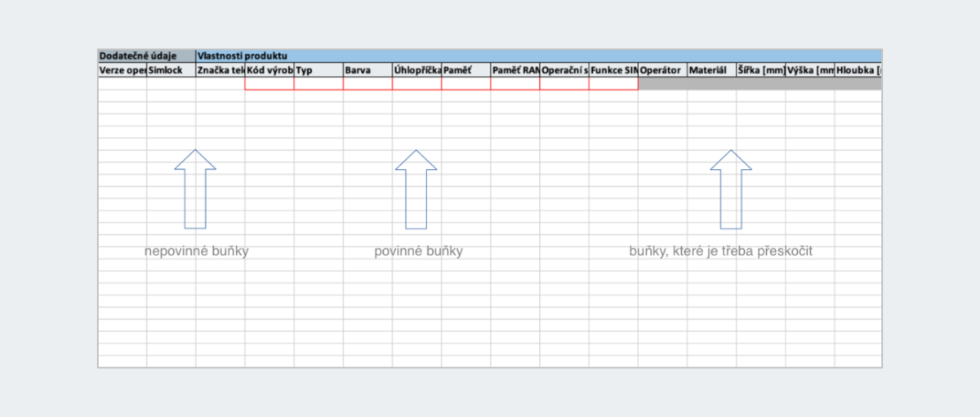Select the 'Vlastnosti produktu' group header
Viewport: 980px width, 417px height.
(539, 55)
